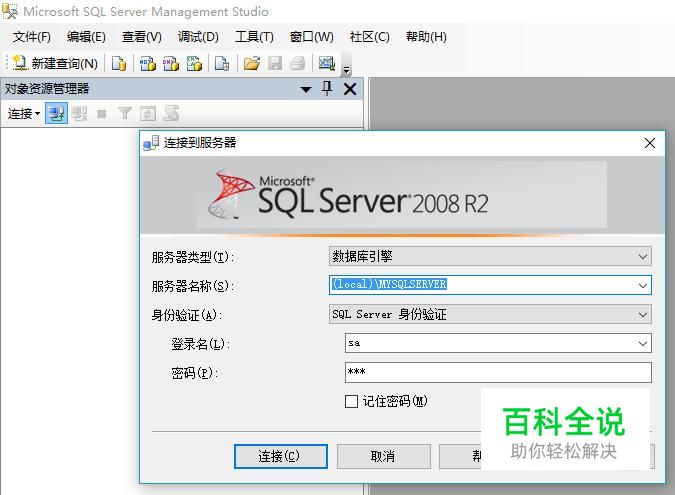The width and height of the screenshot is (675, 495).
Task: Click the Save diskette icon in toolbar
Action: point(275,63)
